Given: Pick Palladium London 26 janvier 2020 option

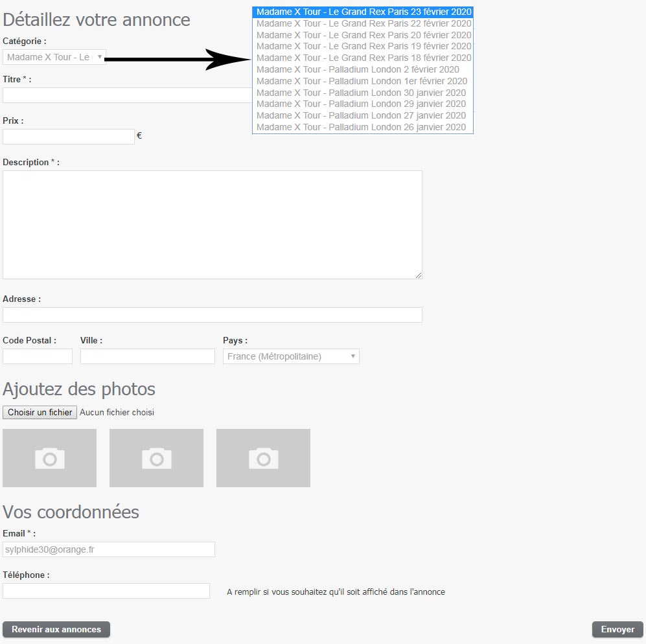Looking at the screenshot, I should (x=361, y=127).
